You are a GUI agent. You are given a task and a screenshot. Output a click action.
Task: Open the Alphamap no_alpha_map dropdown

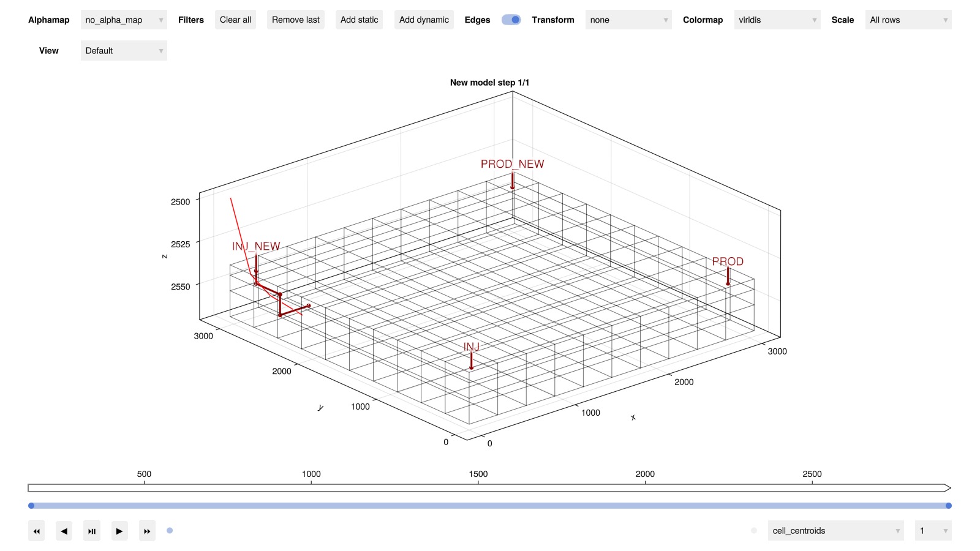pos(124,20)
